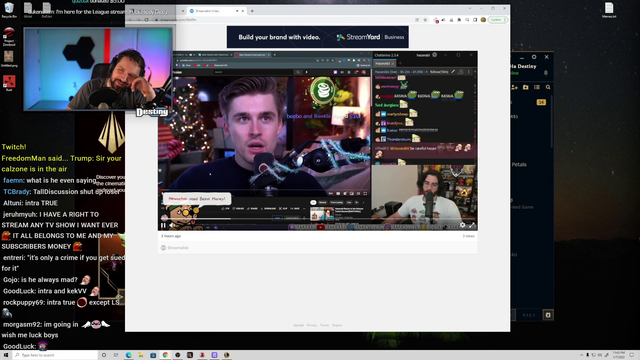Open the StreamYard Business ad banner

tap(318, 37)
